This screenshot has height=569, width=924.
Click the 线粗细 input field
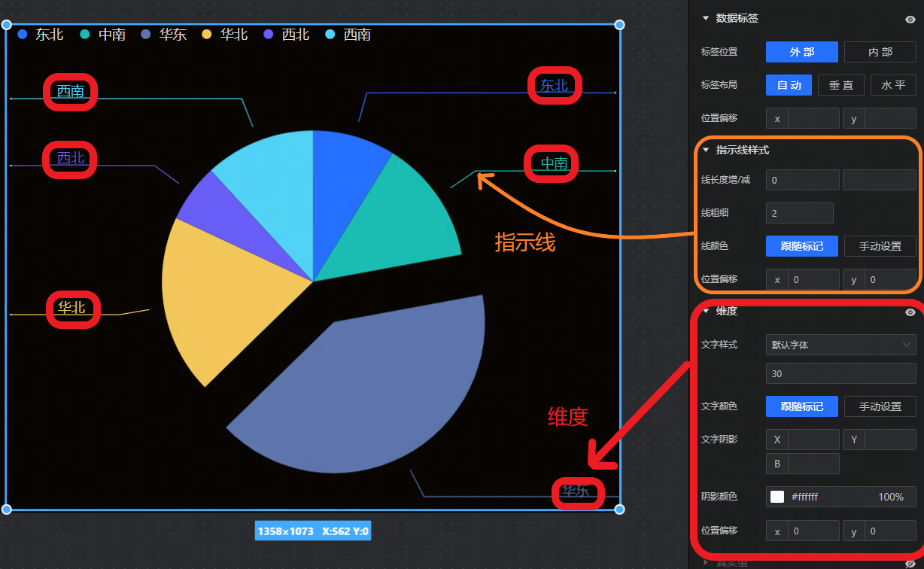click(799, 213)
